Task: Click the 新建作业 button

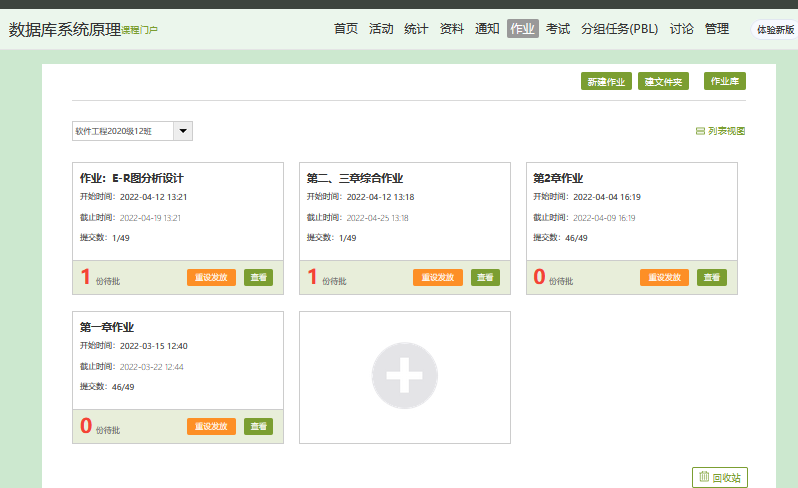Action: [606, 82]
